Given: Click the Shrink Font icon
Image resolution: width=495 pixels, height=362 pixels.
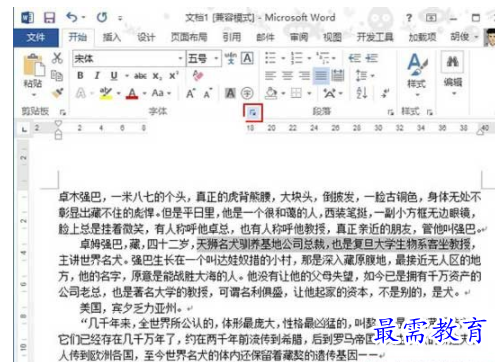Looking at the screenshot, I should (x=207, y=94).
